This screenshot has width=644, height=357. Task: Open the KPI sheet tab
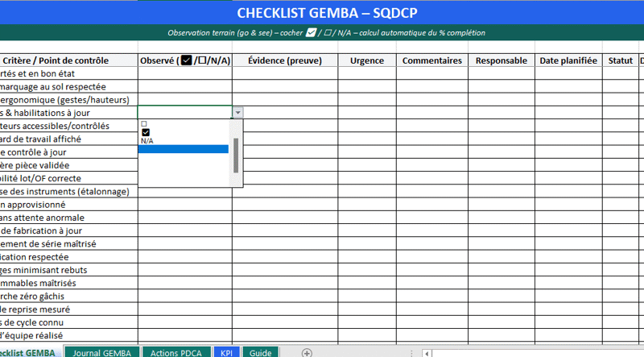[x=226, y=352]
